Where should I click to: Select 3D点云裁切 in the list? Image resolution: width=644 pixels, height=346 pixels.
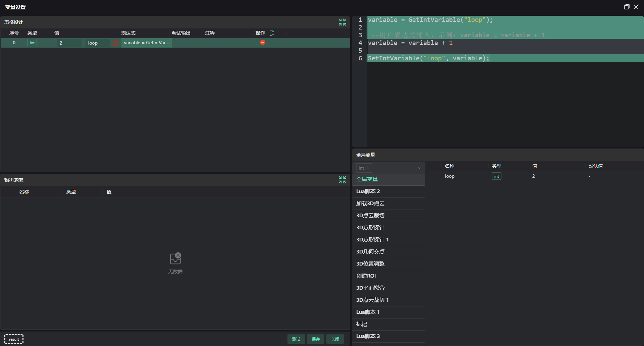coord(389,216)
